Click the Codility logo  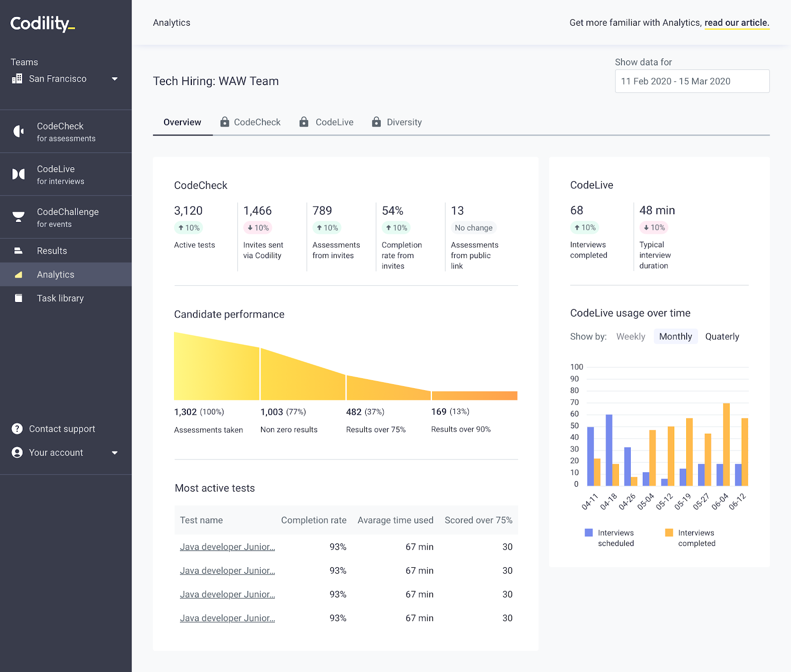(43, 23)
